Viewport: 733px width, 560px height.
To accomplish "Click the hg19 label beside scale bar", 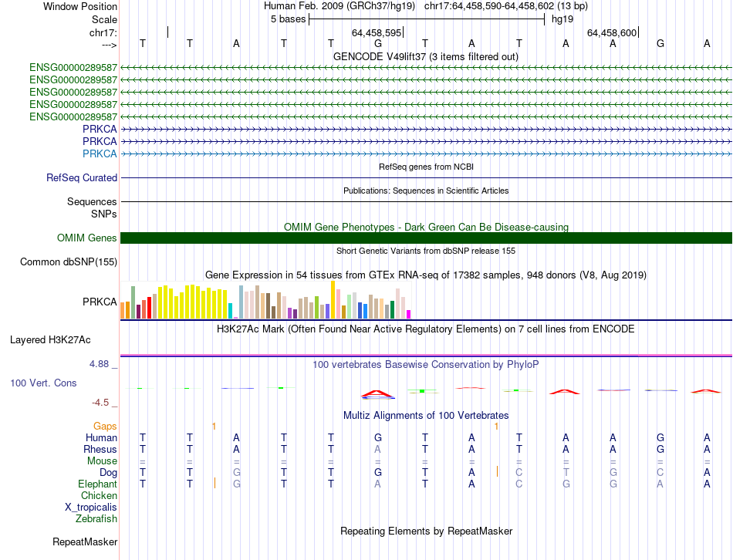I will 562,19.
